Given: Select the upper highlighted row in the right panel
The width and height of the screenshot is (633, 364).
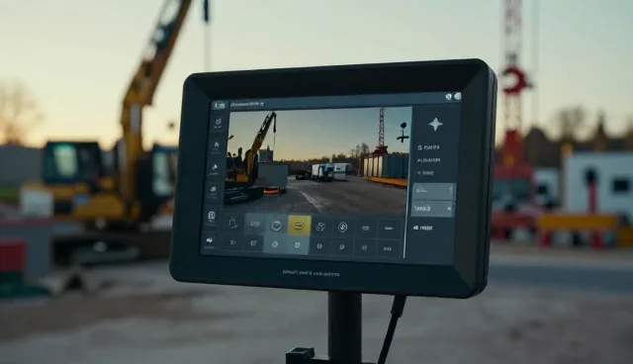Looking at the screenshot, I should pyautogui.click(x=433, y=191).
